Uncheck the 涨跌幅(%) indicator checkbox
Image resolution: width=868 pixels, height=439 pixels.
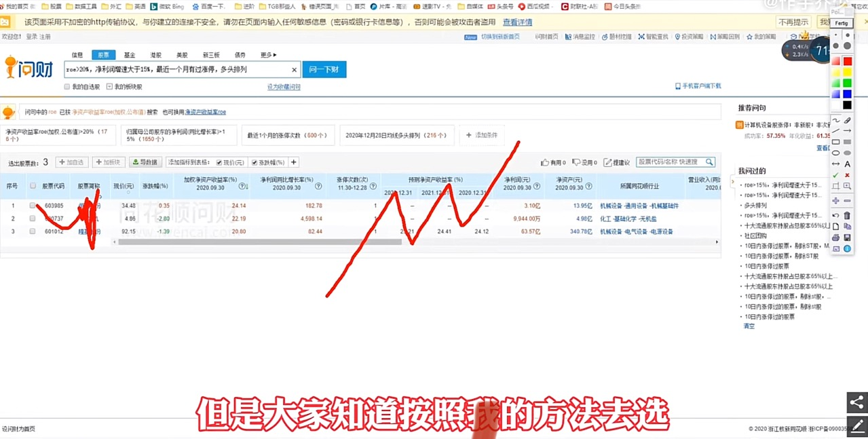click(x=254, y=163)
